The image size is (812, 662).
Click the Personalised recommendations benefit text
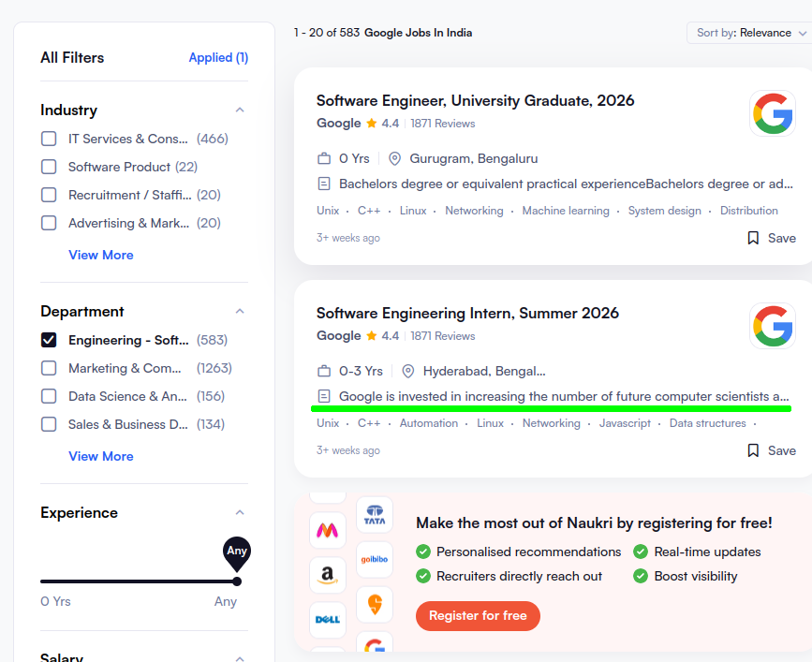[528, 552]
